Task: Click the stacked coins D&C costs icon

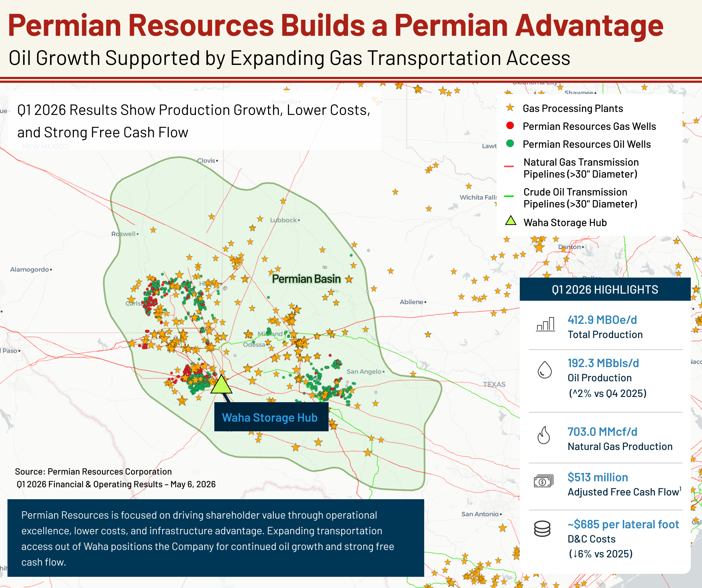Action: point(542,529)
